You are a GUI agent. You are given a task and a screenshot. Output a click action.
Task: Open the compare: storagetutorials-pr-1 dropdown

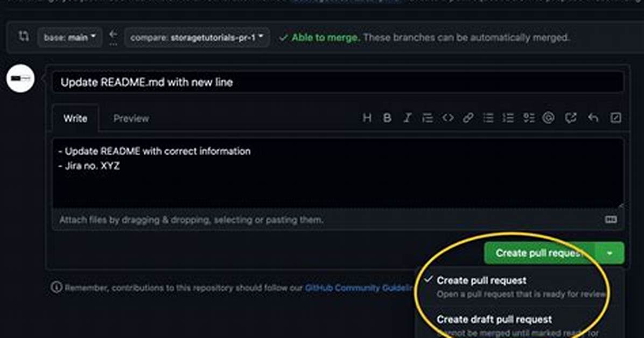click(197, 37)
